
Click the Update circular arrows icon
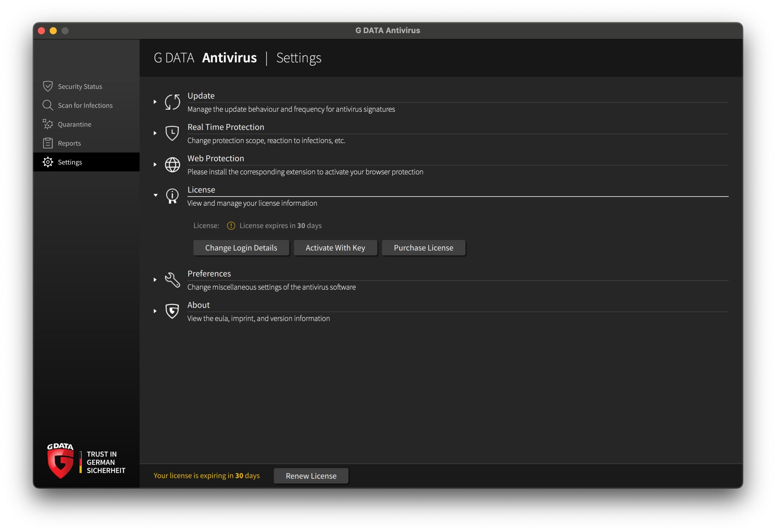[x=172, y=102]
